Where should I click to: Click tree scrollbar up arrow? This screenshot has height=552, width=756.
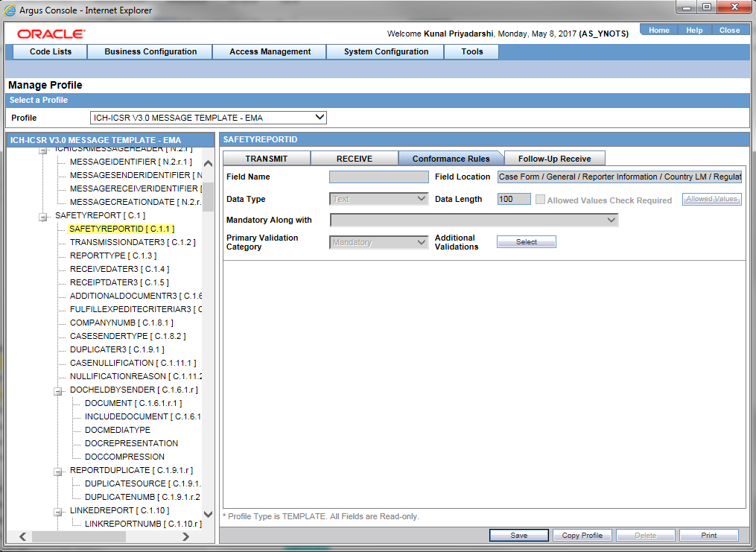[x=209, y=164]
